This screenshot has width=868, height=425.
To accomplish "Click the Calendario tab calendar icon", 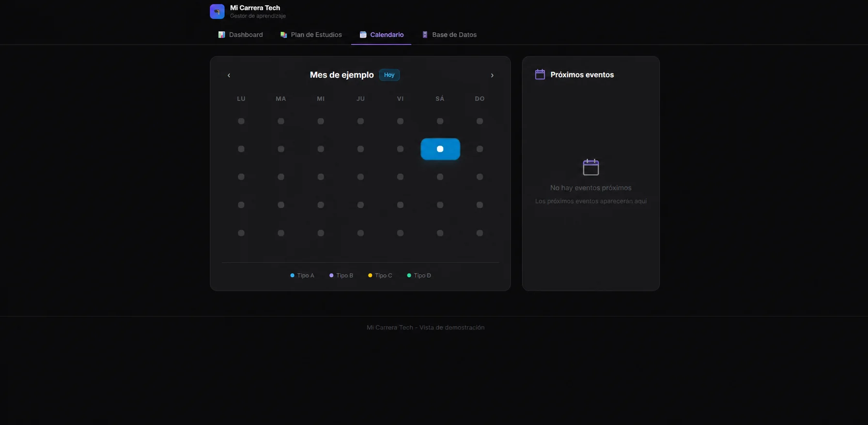I will [363, 34].
